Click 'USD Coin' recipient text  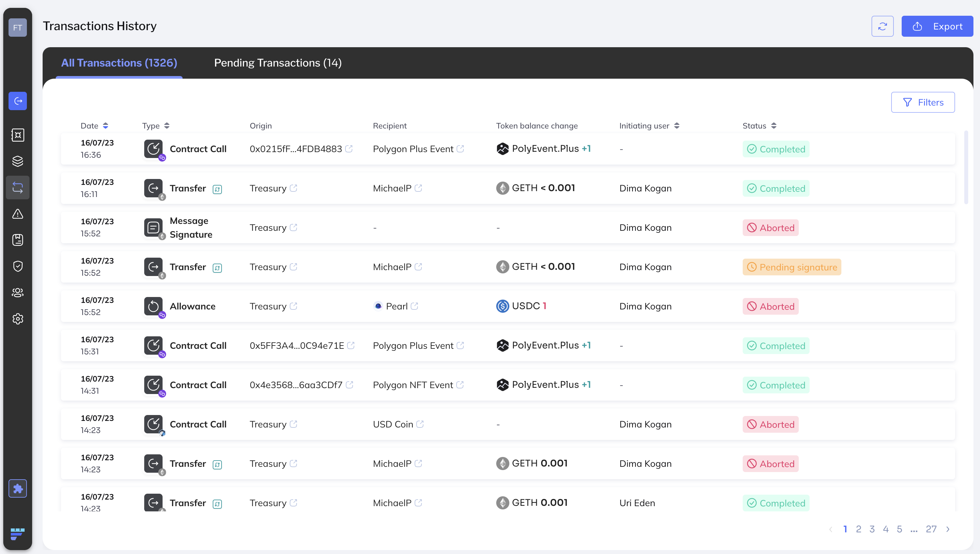[393, 424]
